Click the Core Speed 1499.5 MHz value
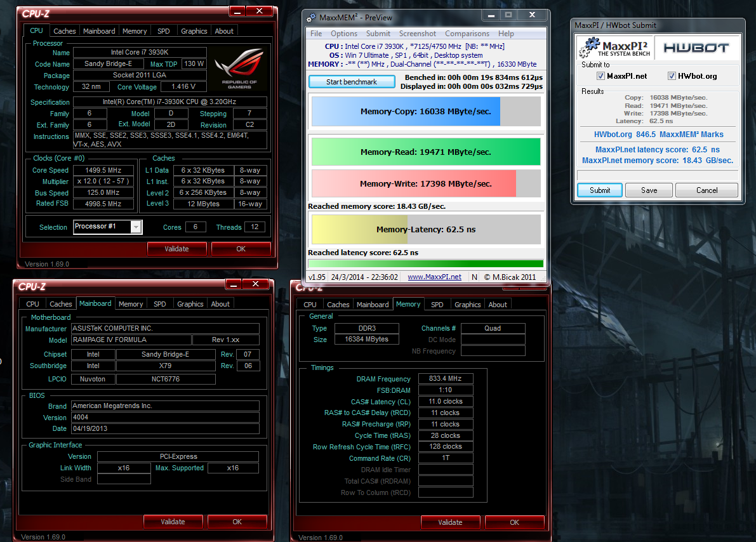 pos(103,170)
